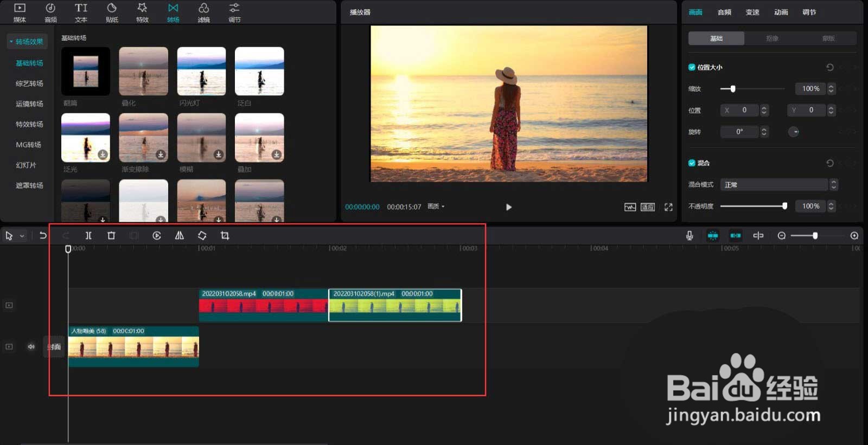This screenshot has width=868, height=445.
Task: Switch to the 调节 properties tab
Action: 809,12
